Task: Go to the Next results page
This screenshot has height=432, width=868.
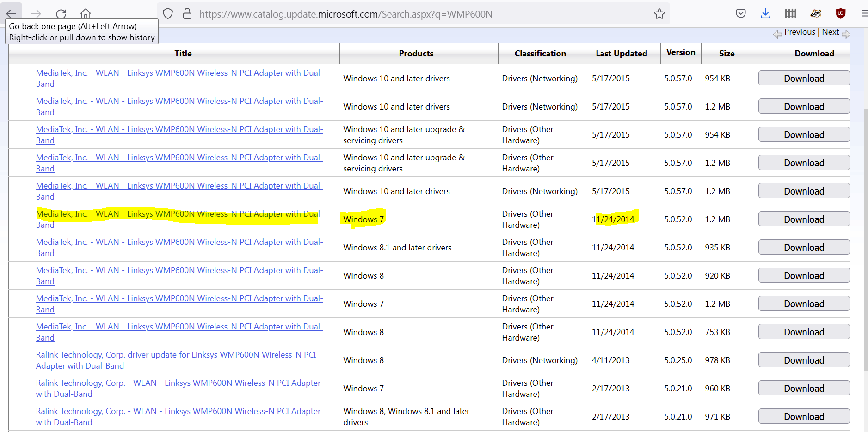Action: click(x=831, y=32)
